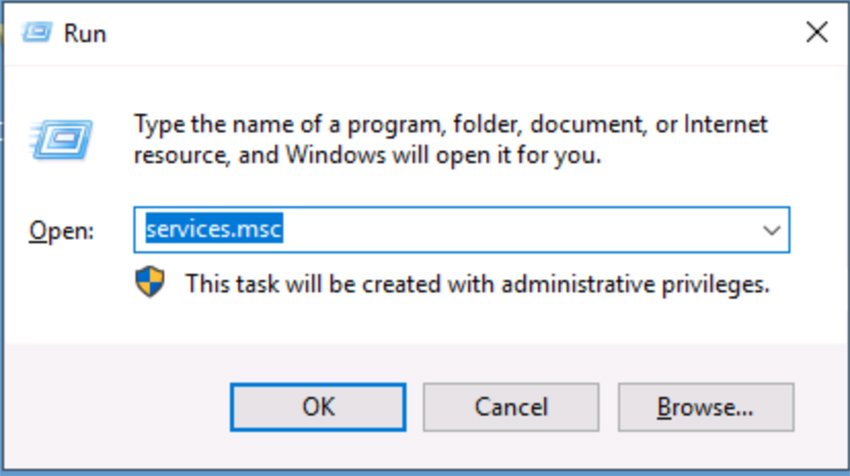Screen dimensions: 850x476
Task: Click the small Run icon in title bar
Action: point(37,32)
